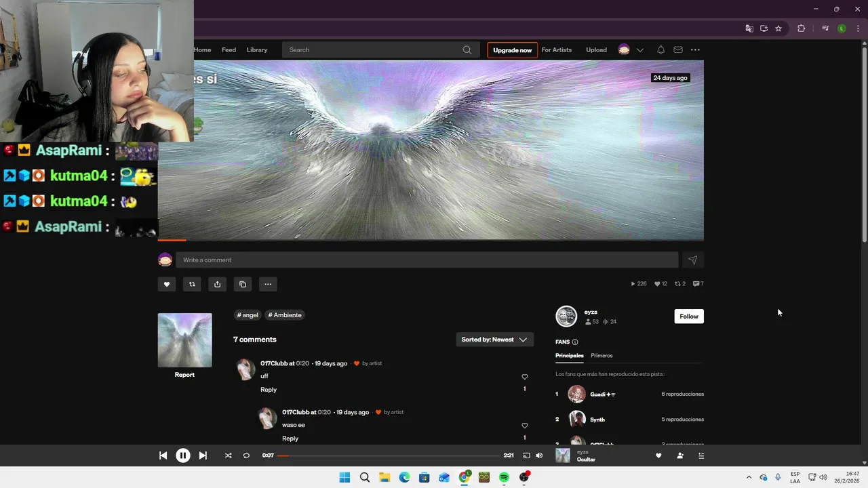Open browser extensions puzzle icon

click(x=802, y=28)
